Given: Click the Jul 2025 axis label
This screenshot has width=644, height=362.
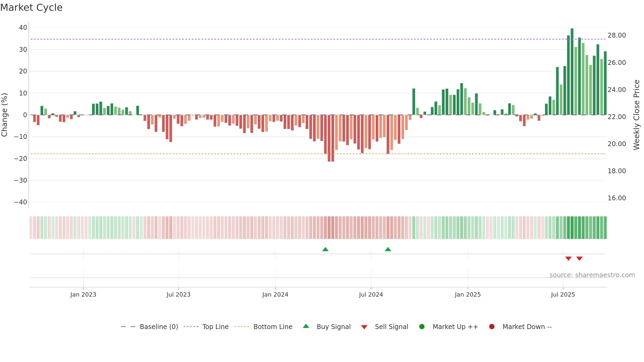Looking at the screenshot, I should [563, 294].
